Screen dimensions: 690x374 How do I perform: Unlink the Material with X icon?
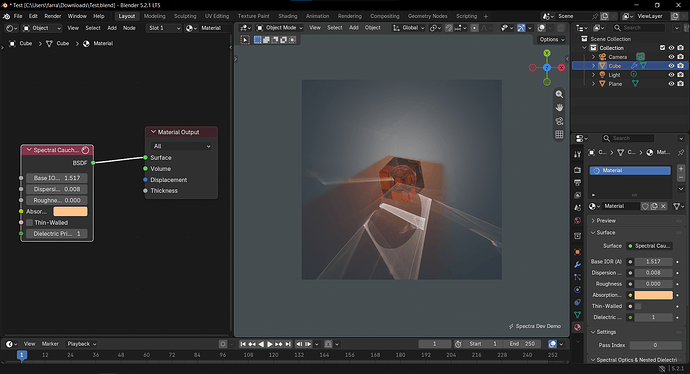(x=664, y=206)
